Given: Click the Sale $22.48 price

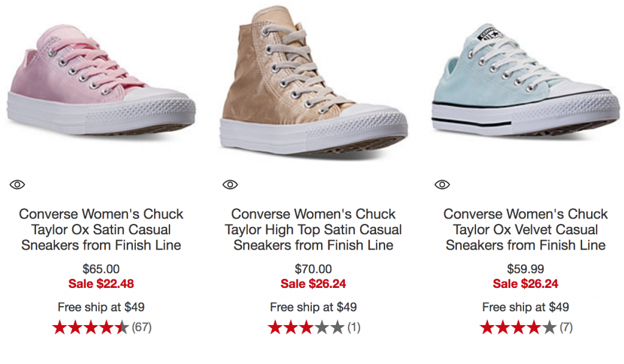Looking at the screenshot, I should point(101,284).
